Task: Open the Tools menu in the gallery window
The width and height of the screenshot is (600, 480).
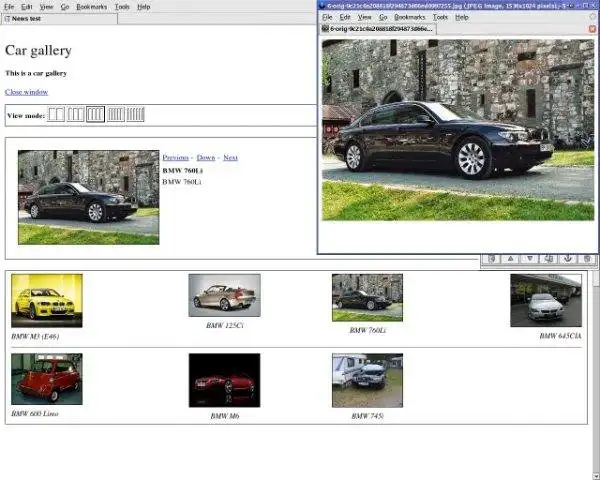Action: [x=122, y=7]
